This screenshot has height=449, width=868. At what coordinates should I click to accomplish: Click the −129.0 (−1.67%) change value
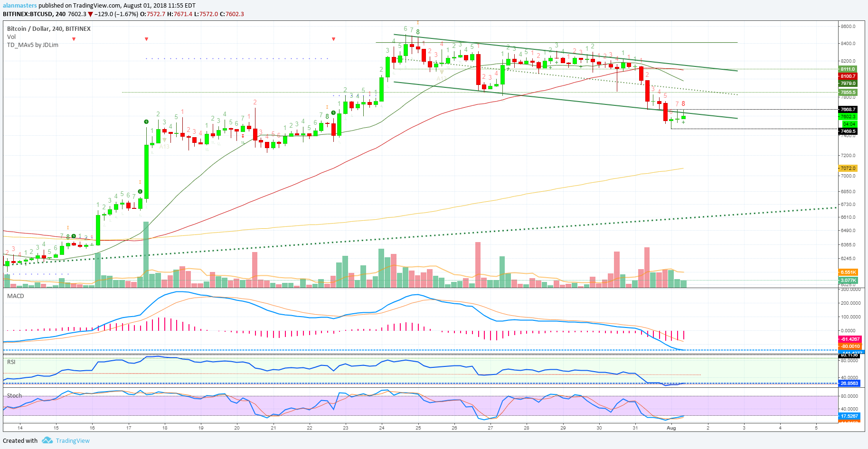tap(116, 14)
